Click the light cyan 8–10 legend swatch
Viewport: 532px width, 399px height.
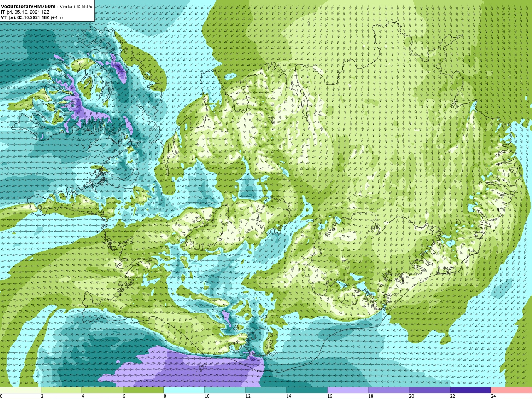pos(184,390)
